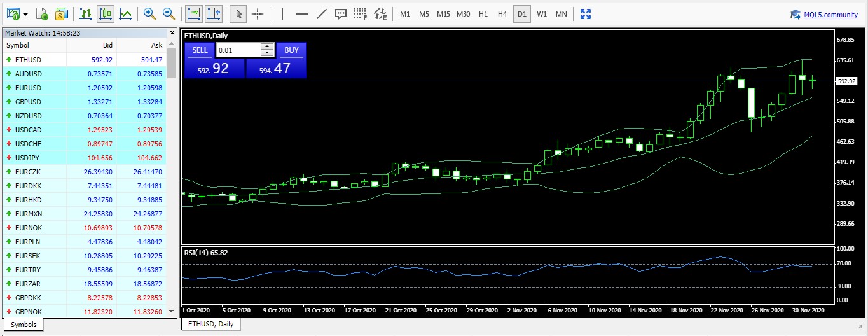Select USDCAD symbol in Market Watch

pyautogui.click(x=28, y=130)
